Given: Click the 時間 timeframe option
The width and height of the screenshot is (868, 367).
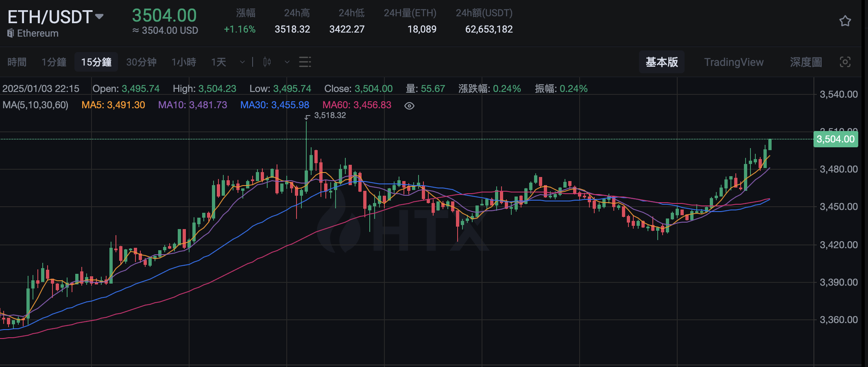Looking at the screenshot, I should (17, 62).
